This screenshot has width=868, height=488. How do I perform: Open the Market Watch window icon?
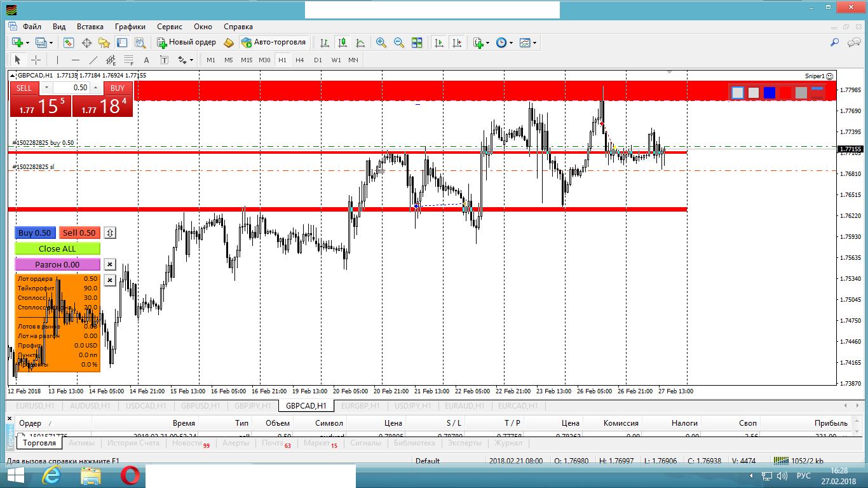click(69, 43)
